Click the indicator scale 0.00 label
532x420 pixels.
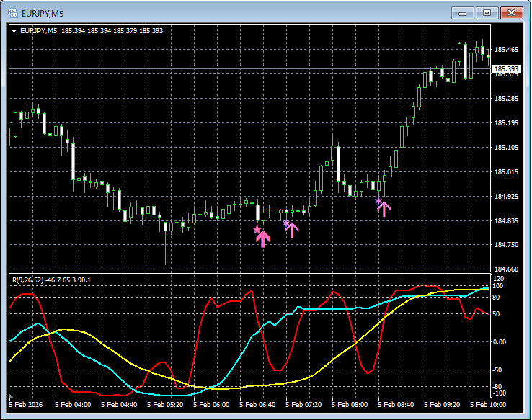click(500, 342)
